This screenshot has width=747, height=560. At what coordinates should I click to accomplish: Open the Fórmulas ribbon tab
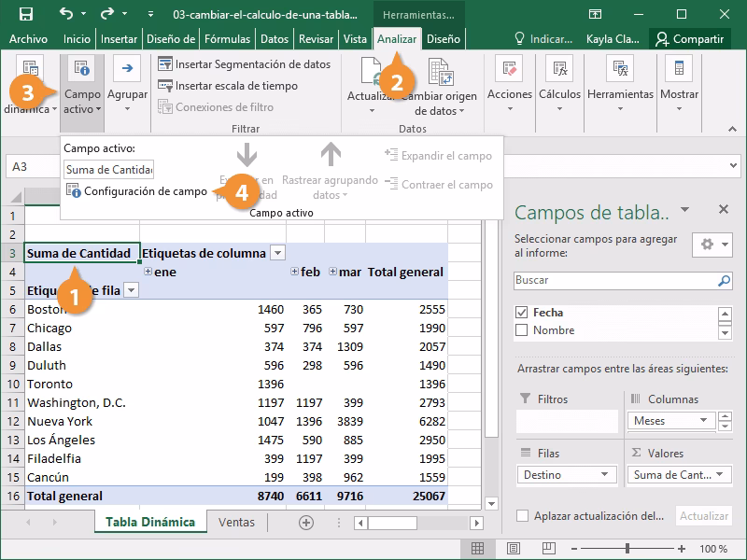point(227,39)
